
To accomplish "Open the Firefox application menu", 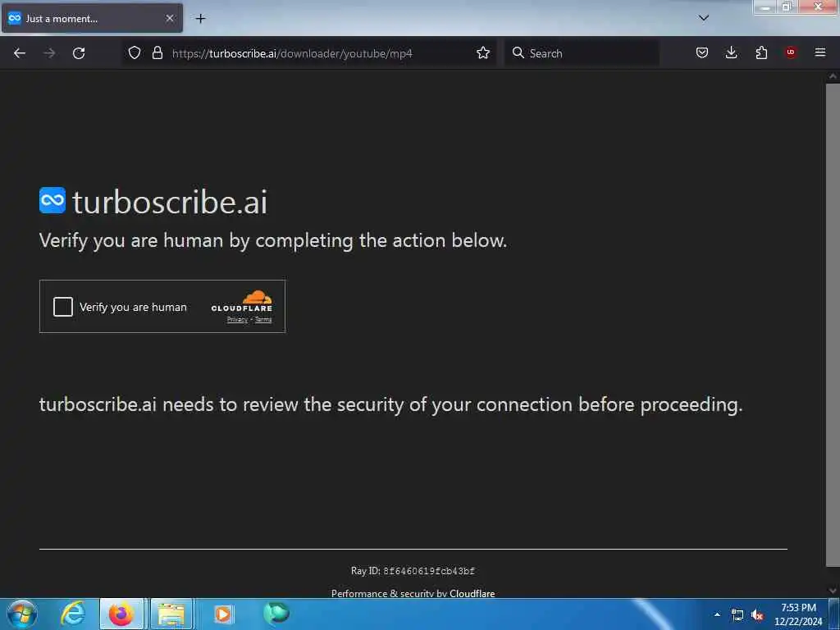I will [820, 52].
